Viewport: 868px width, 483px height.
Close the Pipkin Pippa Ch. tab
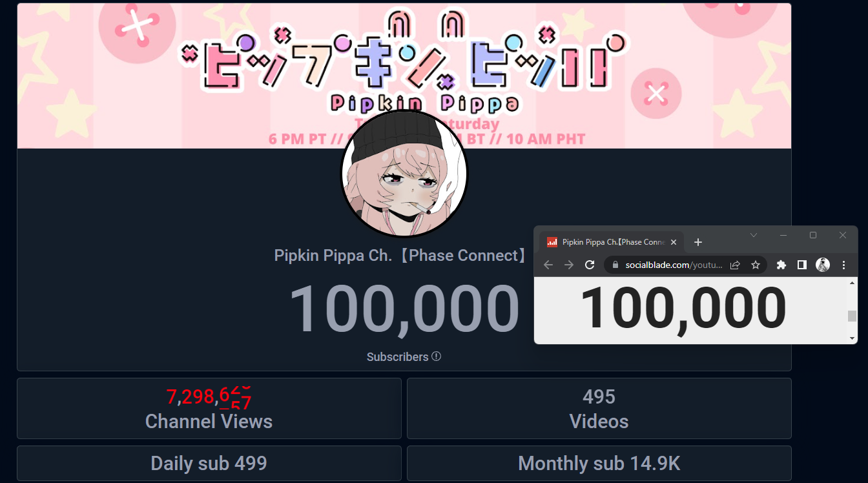point(674,242)
